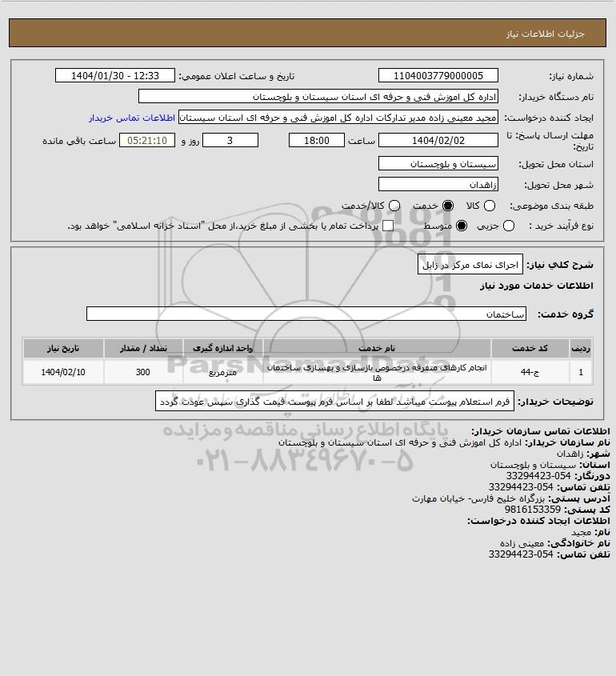The image size is (616, 676).
Task: Click the delivery city field زاهدان
Action: (x=438, y=185)
